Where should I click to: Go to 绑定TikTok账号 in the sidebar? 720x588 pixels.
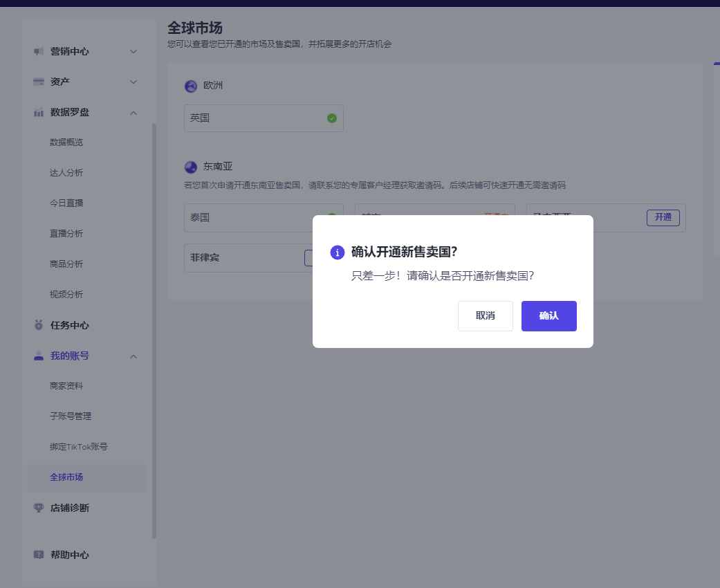(79, 446)
